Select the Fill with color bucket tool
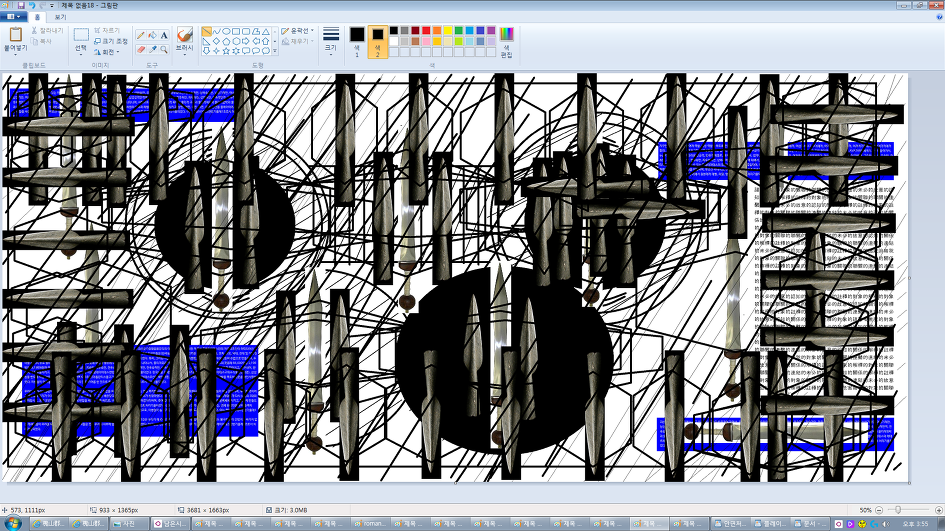 coord(152,35)
